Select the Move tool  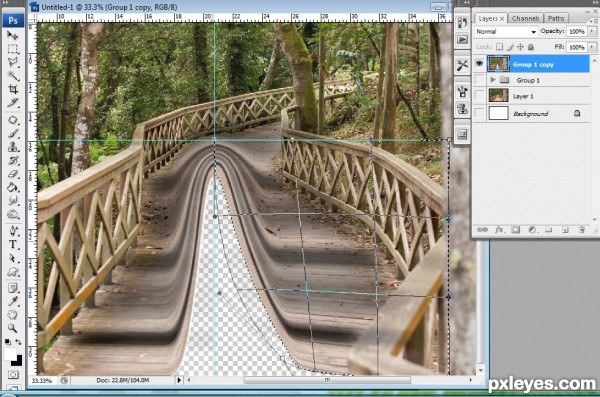pyautogui.click(x=13, y=36)
